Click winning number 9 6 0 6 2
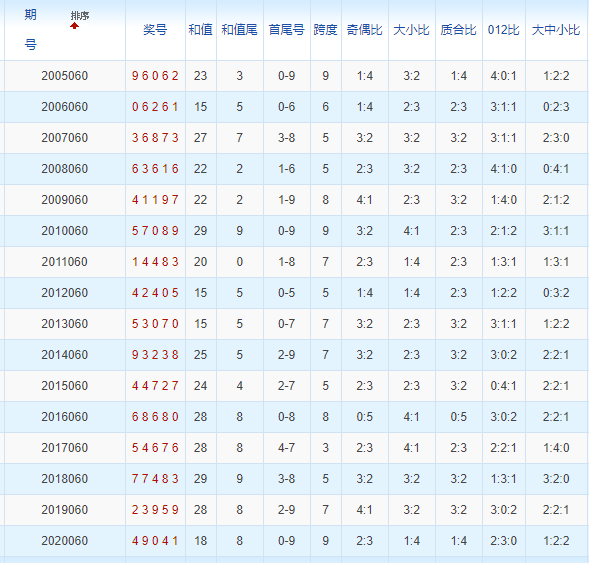The width and height of the screenshot is (589, 563). pyautogui.click(x=155, y=76)
